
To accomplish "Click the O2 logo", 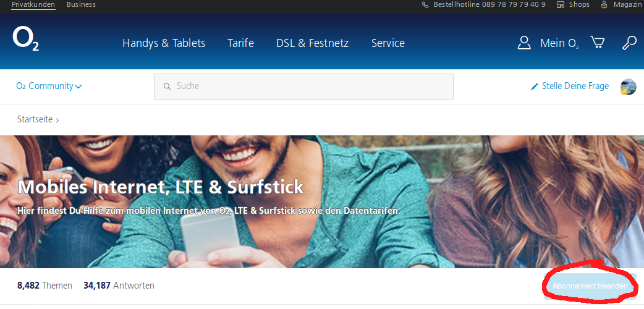I will (26, 40).
